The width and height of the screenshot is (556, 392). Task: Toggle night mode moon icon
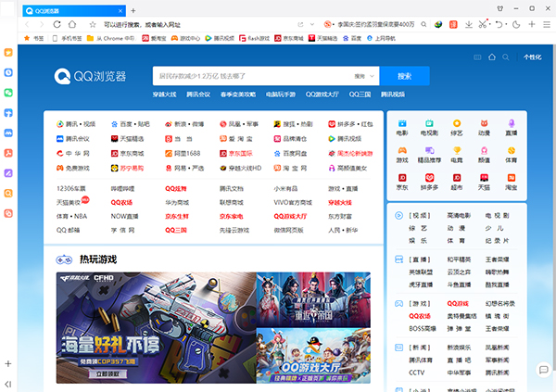point(516,24)
